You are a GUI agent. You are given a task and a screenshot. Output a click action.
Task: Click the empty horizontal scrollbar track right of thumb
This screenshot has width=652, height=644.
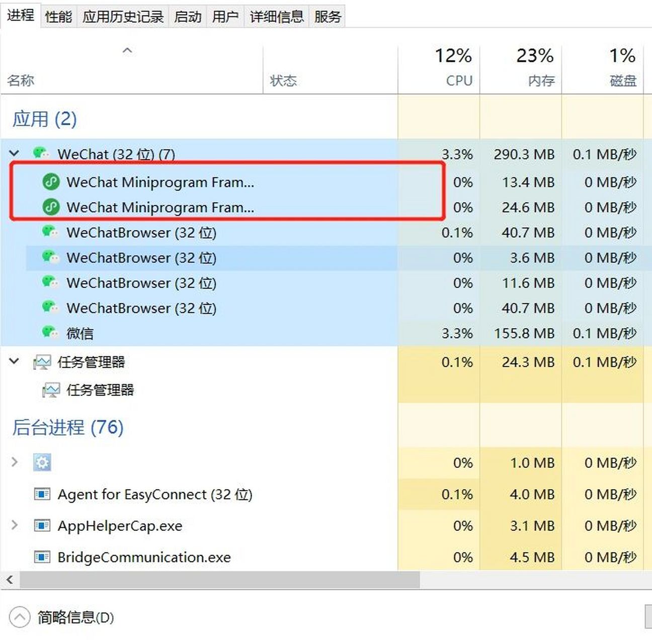(535, 580)
